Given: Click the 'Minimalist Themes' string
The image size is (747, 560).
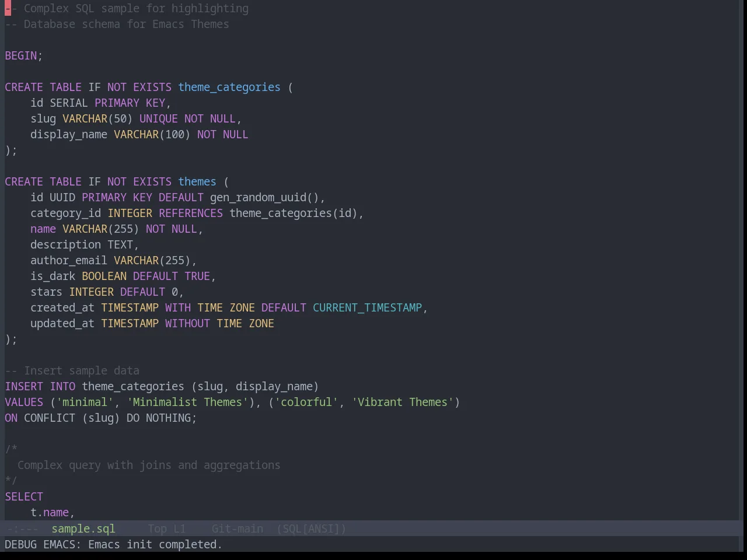Looking at the screenshot, I should [188, 402].
